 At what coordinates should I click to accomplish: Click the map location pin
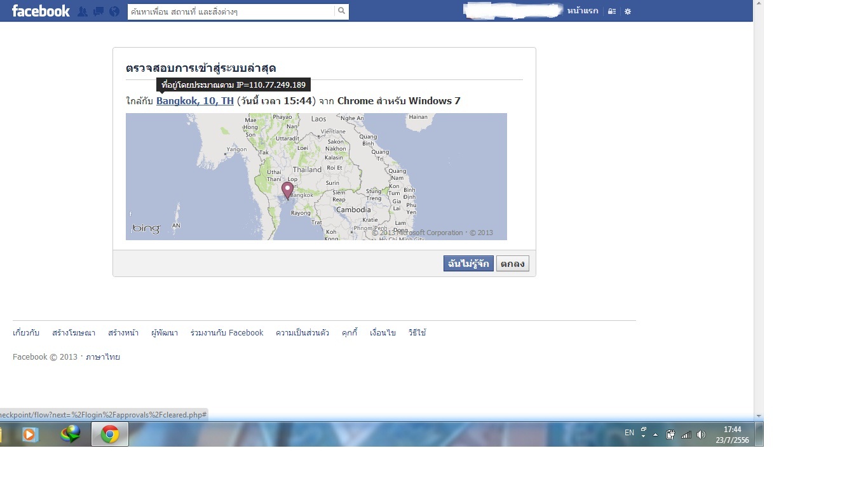click(287, 191)
